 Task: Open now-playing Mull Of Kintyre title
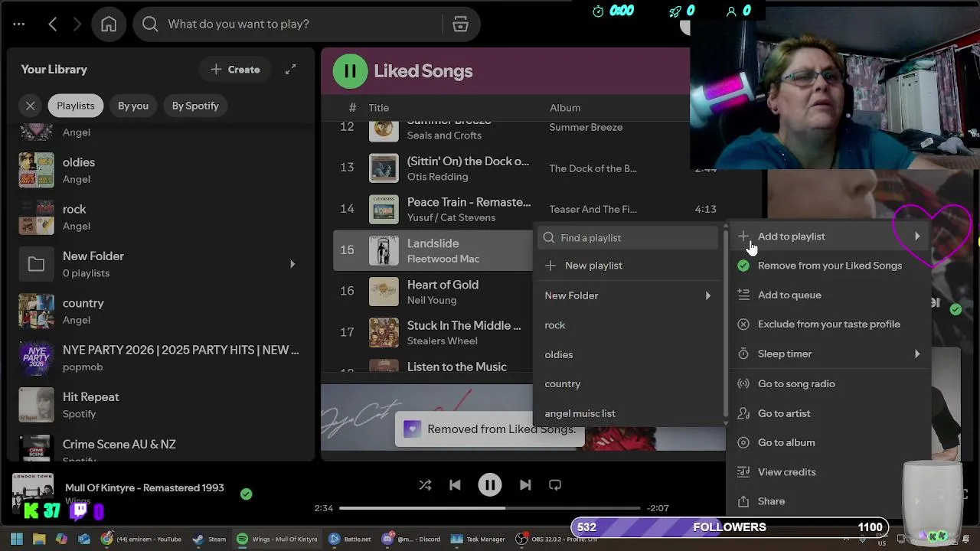point(145,488)
